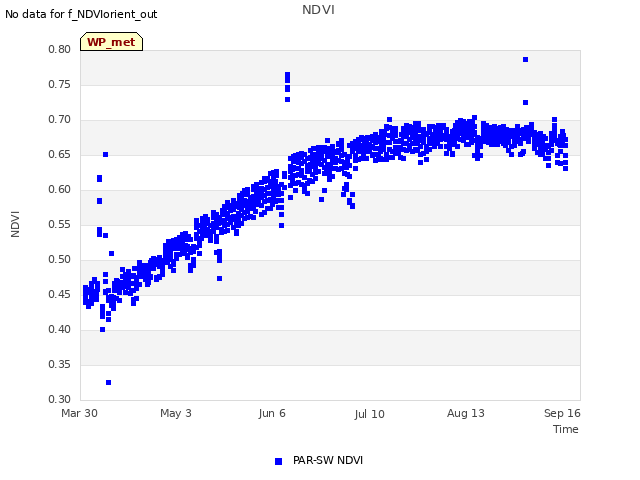Viewport: 640px width, 480px height.
Task: Click the 0.70 y-axis tick label
Action: 60,120
